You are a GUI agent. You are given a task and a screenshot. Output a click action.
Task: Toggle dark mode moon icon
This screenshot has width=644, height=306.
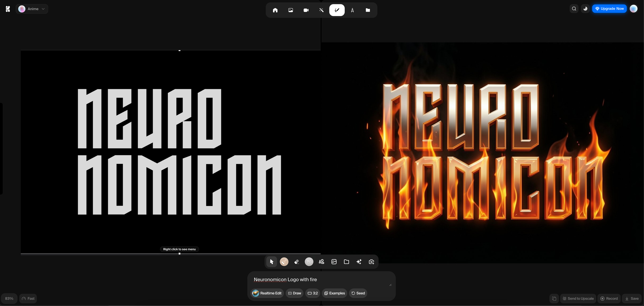tap(585, 8)
